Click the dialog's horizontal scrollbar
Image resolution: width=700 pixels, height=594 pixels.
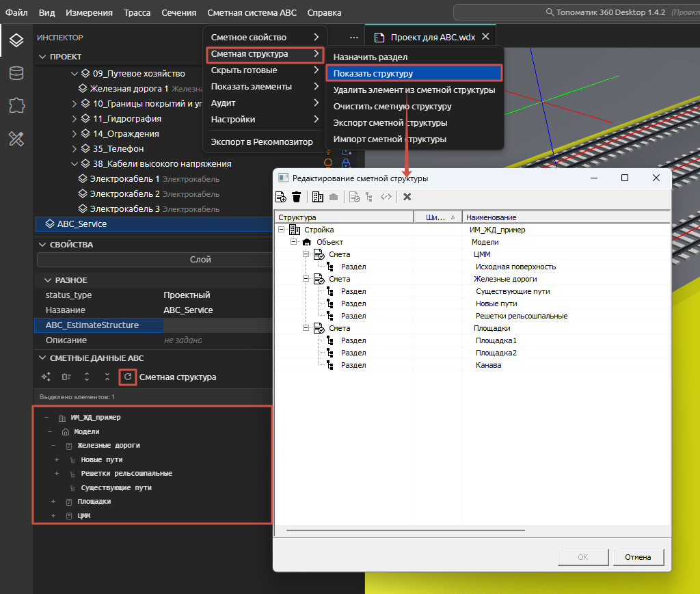(405, 530)
